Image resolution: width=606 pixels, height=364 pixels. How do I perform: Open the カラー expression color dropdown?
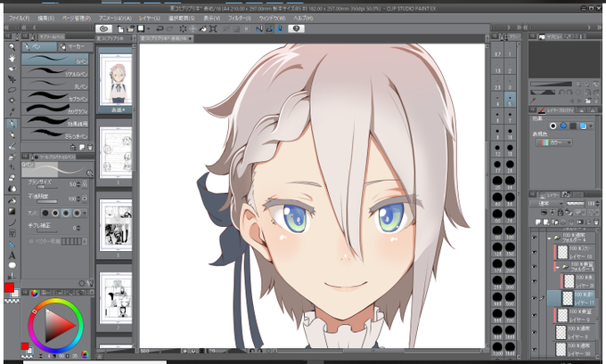pos(553,142)
